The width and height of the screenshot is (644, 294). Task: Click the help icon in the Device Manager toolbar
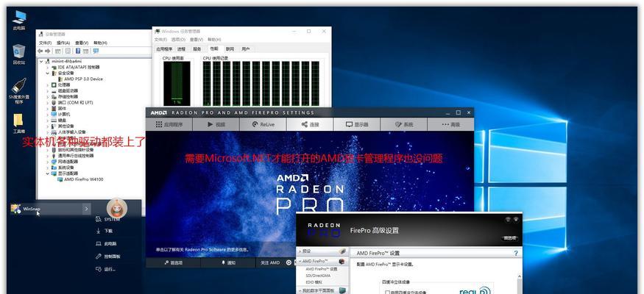tap(77, 51)
